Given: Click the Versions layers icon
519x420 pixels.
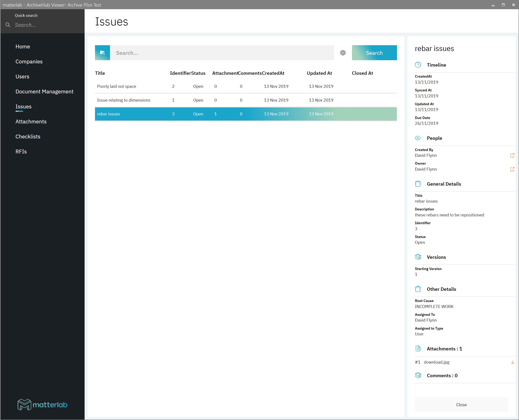Looking at the screenshot, I should (x=418, y=257).
